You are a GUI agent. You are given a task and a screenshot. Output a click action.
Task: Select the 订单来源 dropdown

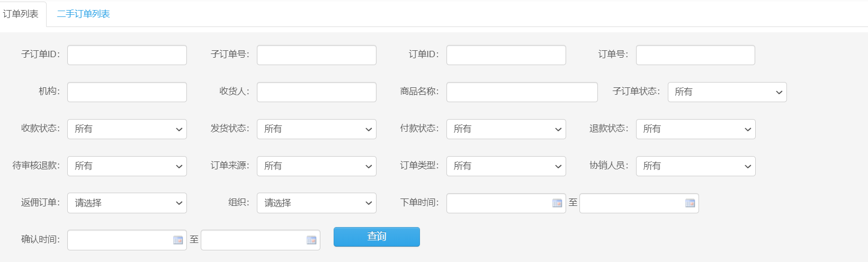316,166
